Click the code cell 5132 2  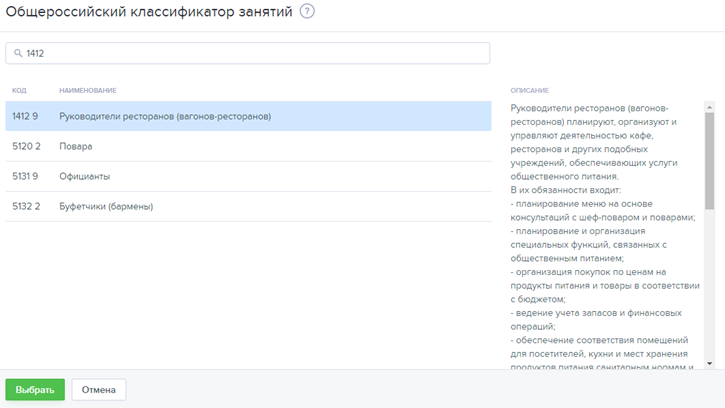click(25, 206)
